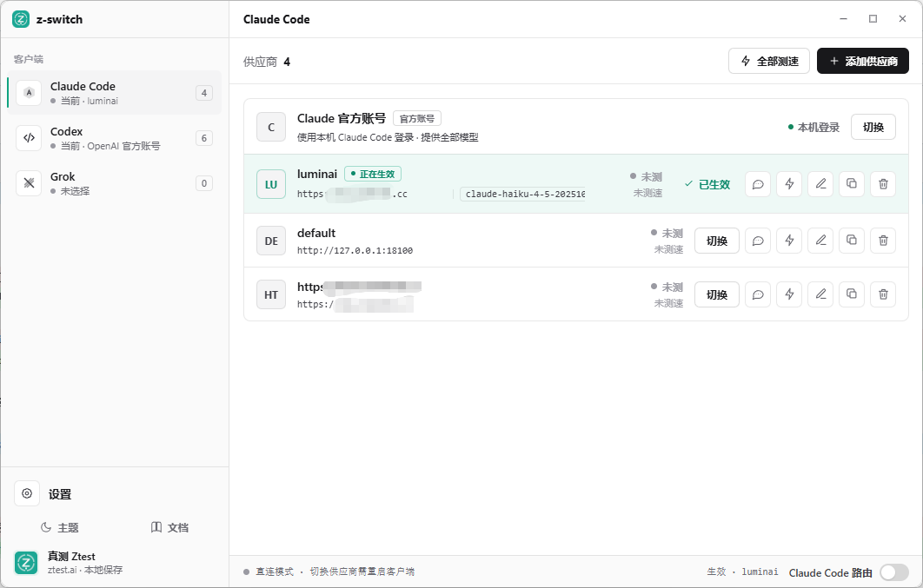Click the count badge 6 beside Codex
Image resolution: width=923 pixels, height=588 pixels.
pyautogui.click(x=203, y=138)
